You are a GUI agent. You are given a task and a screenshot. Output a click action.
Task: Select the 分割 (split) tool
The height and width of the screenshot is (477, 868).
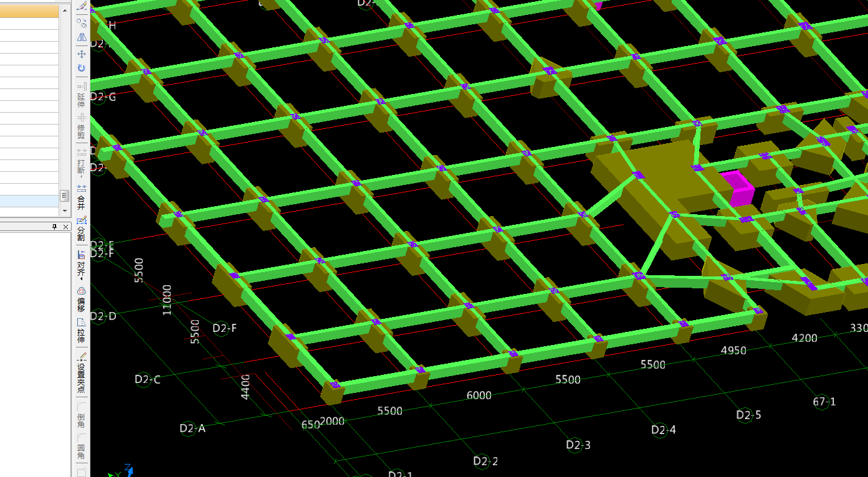82,229
